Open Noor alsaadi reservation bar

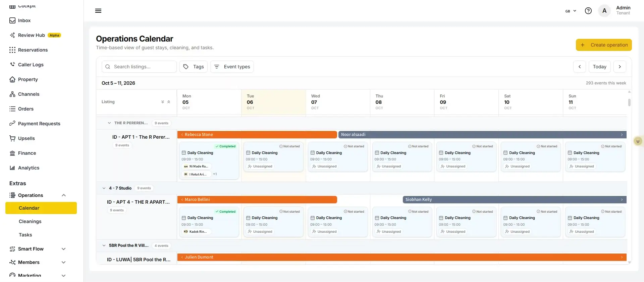pyautogui.click(x=482, y=135)
